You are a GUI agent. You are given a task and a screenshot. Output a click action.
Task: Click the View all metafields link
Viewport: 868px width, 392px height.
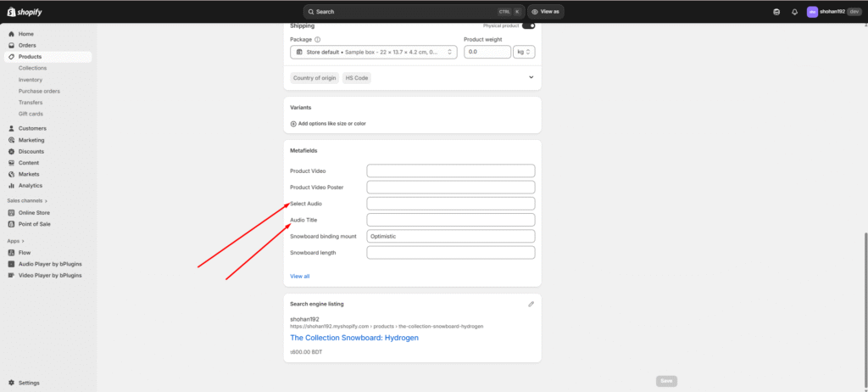point(300,276)
